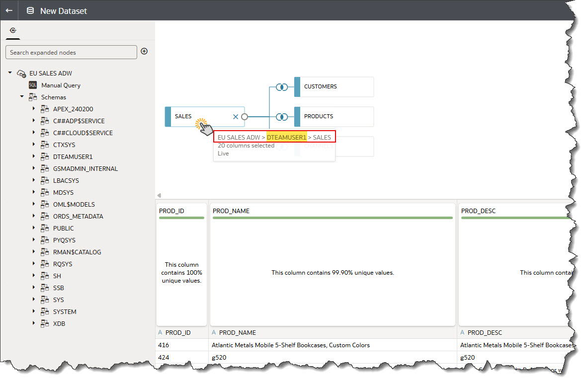Select the XDB schema label
The height and width of the screenshot is (383, 588).
click(x=59, y=324)
